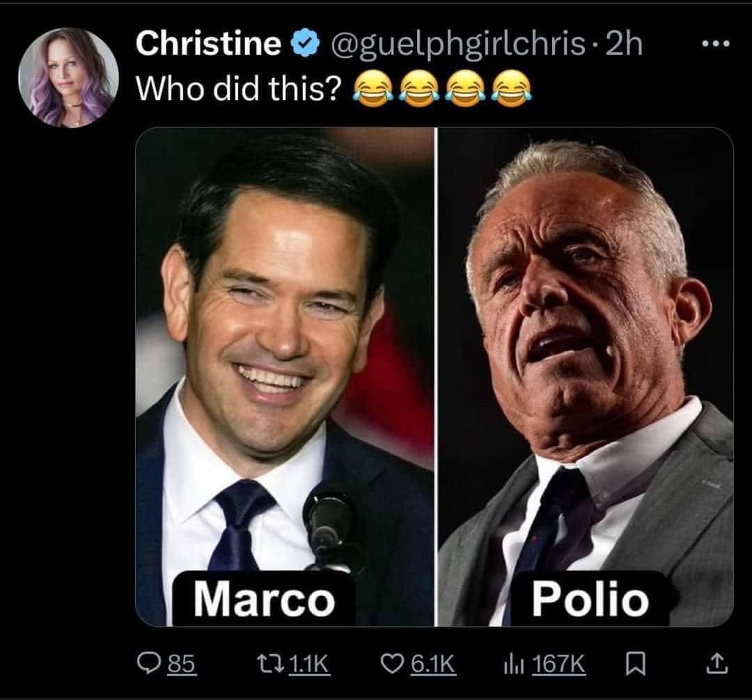Click the Polio caption label

pyautogui.click(x=589, y=600)
